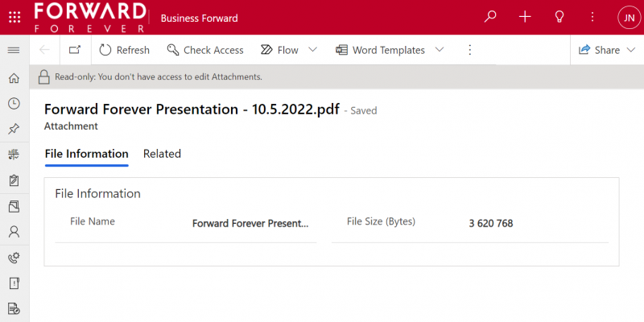Screen dimensions: 644x322
Task: Open the JN user profile avatar
Action: tap(628, 18)
